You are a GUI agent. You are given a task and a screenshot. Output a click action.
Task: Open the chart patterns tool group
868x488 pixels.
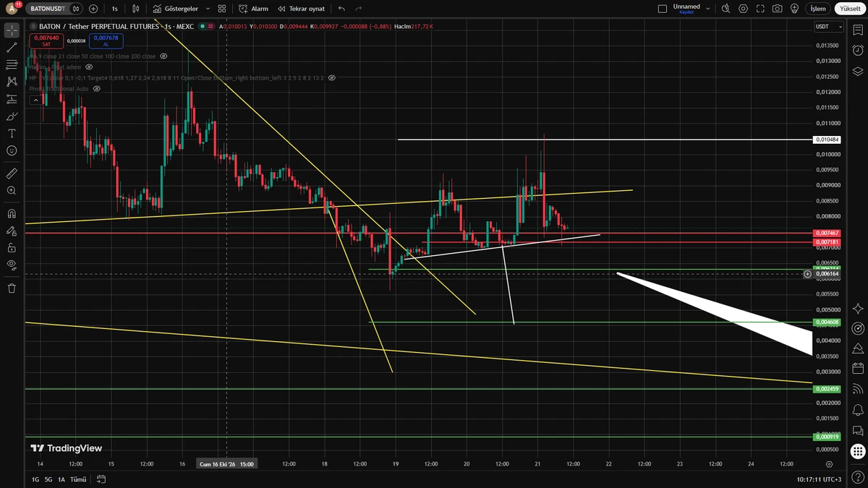point(12,82)
